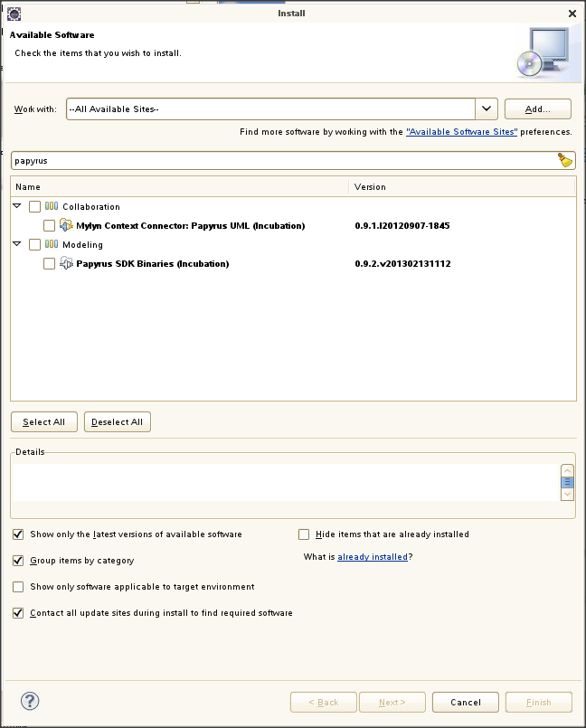Click the Mylyn Context Connector feature icon
The height and width of the screenshot is (728, 586).
(66, 225)
